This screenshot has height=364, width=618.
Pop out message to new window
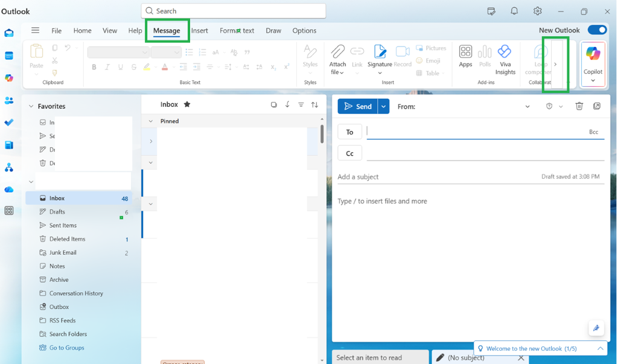597,106
